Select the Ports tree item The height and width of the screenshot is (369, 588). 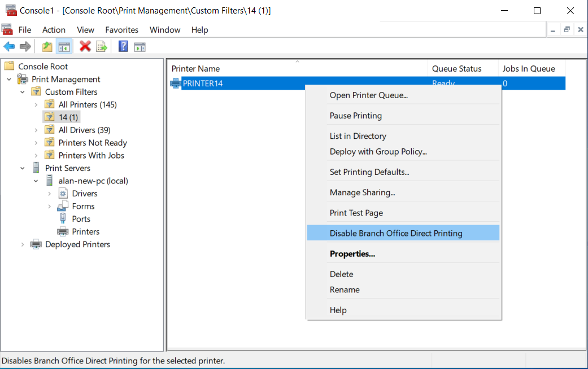pos(81,219)
